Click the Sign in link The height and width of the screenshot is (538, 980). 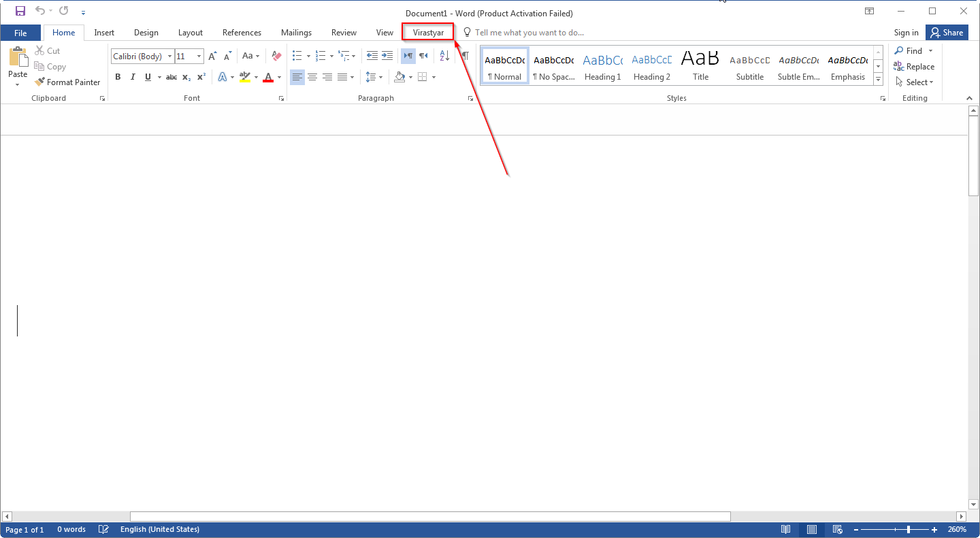tap(906, 33)
